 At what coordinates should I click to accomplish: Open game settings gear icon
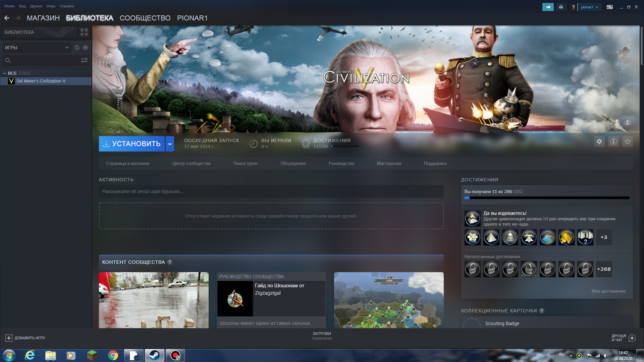599,141
